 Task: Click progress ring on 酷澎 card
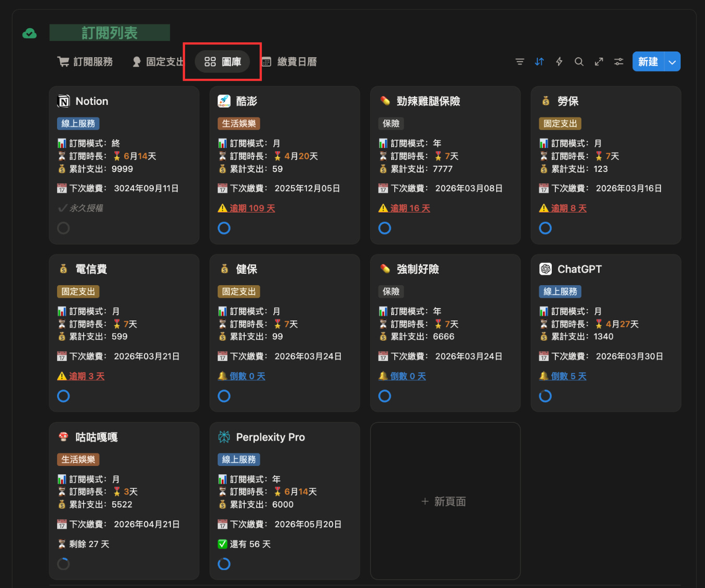click(224, 228)
